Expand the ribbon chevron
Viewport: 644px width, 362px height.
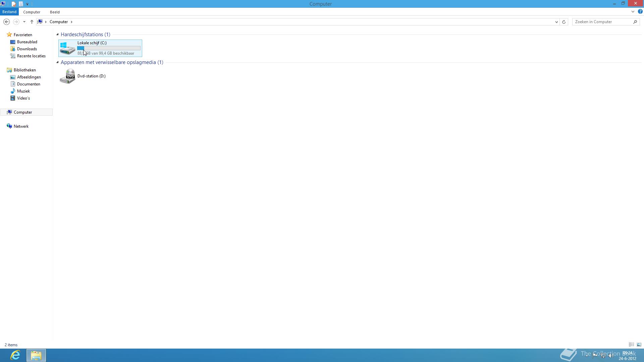[x=633, y=12]
